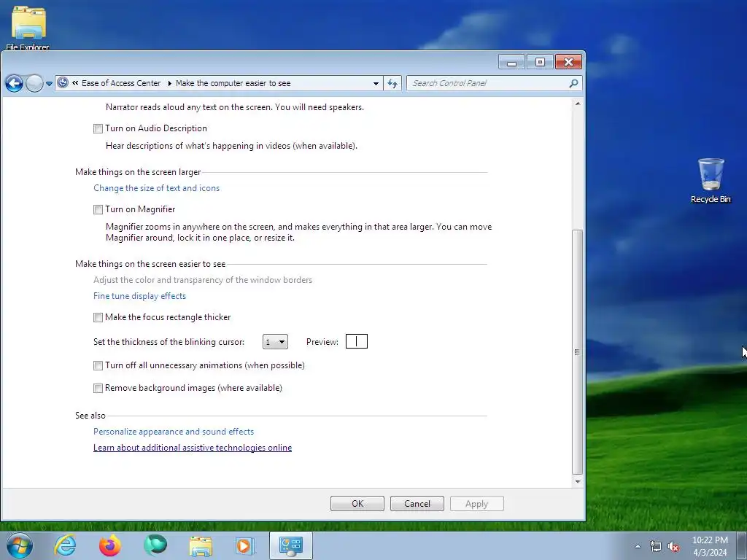Select Make the computer easier to see breadcrumb
The height and width of the screenshot is (560, 747).
coord(233,83)
